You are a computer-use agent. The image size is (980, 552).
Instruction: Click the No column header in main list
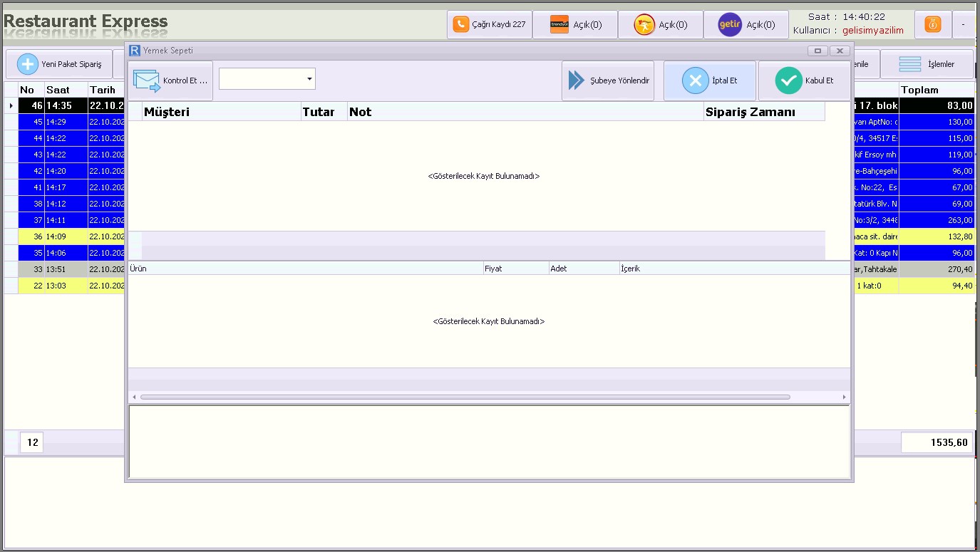(x=31, y=90)
